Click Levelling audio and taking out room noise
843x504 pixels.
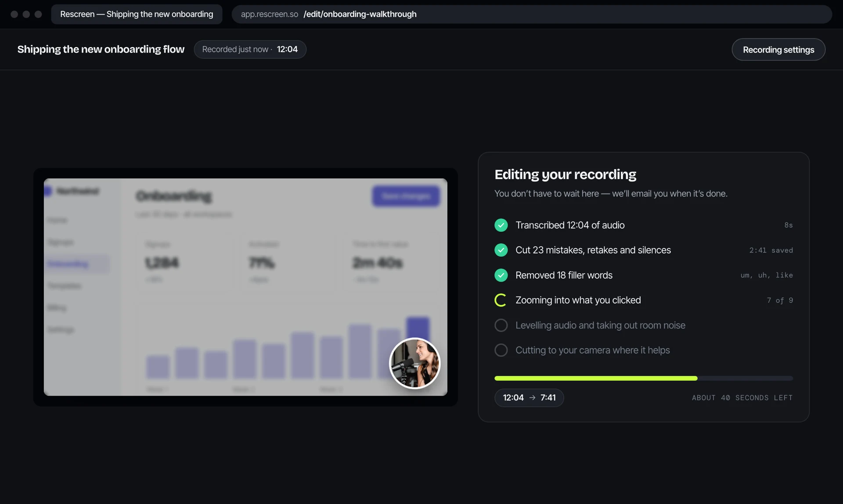[x=600, y=325]
